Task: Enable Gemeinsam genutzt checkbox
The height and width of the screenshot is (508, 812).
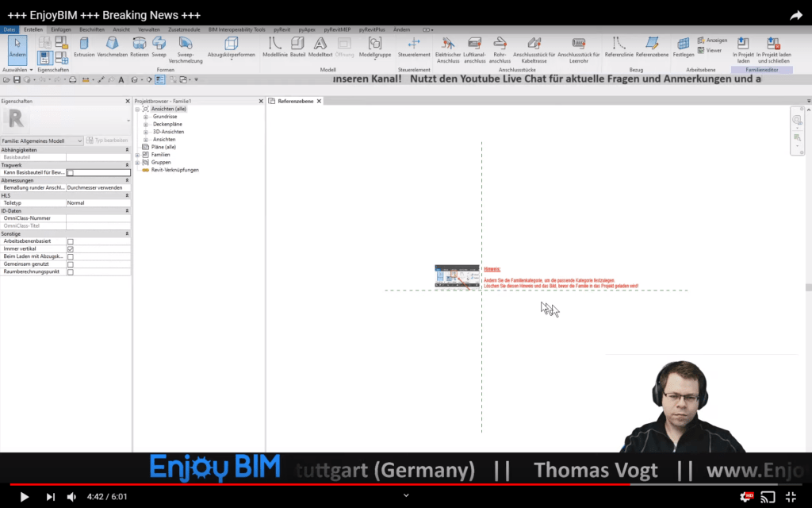Action: coord(71,264)
